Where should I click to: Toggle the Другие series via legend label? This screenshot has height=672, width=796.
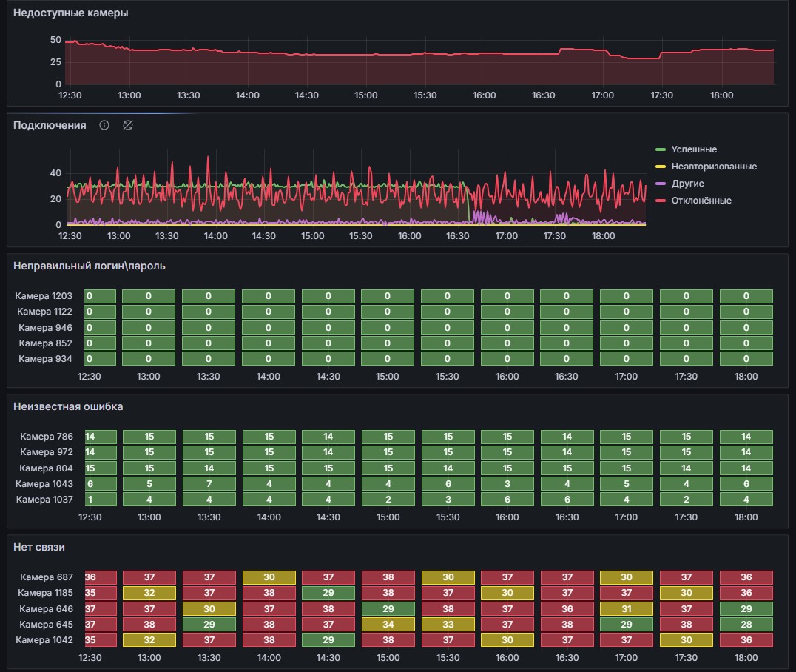[687, 184]
